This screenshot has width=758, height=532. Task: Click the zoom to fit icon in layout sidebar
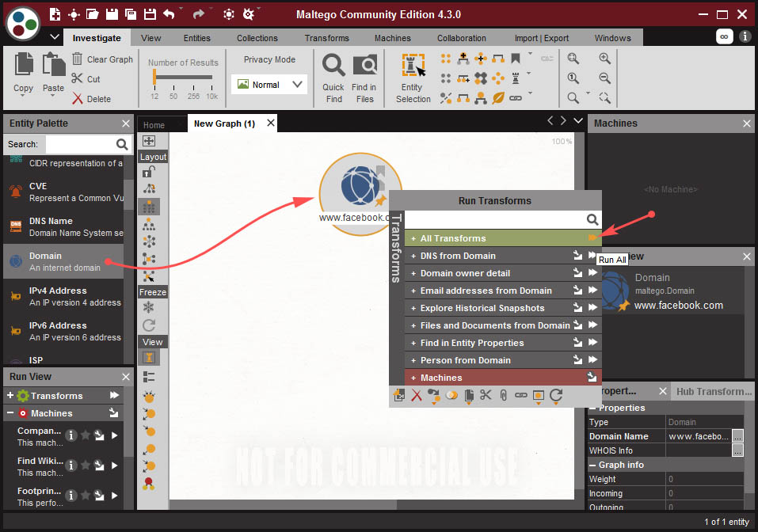pos(149,141)
